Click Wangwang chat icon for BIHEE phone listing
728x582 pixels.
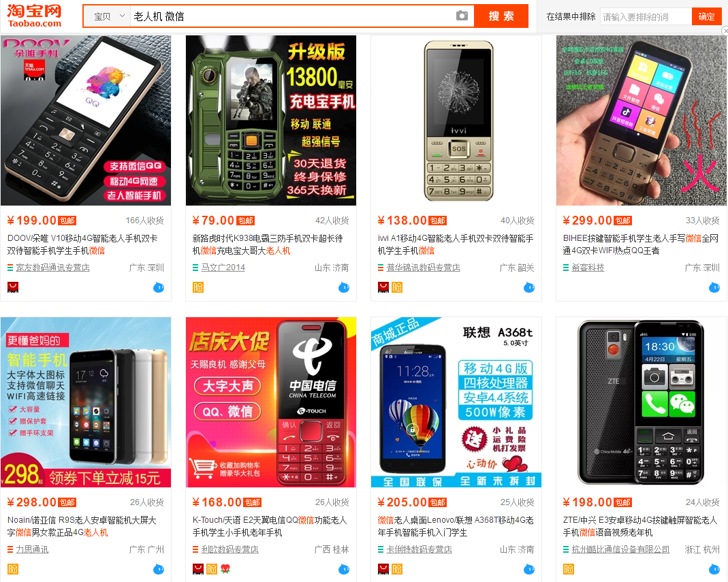click(714, 287)
